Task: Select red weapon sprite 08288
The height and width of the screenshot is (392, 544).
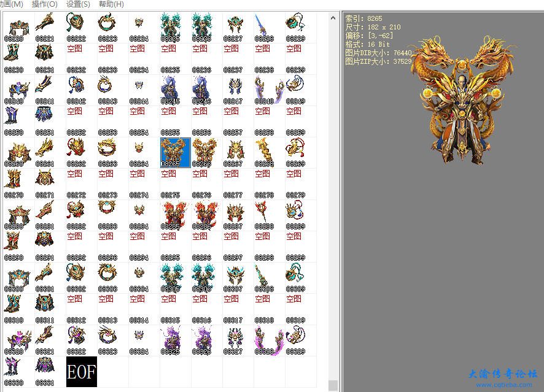Action: tap(269, 215)
